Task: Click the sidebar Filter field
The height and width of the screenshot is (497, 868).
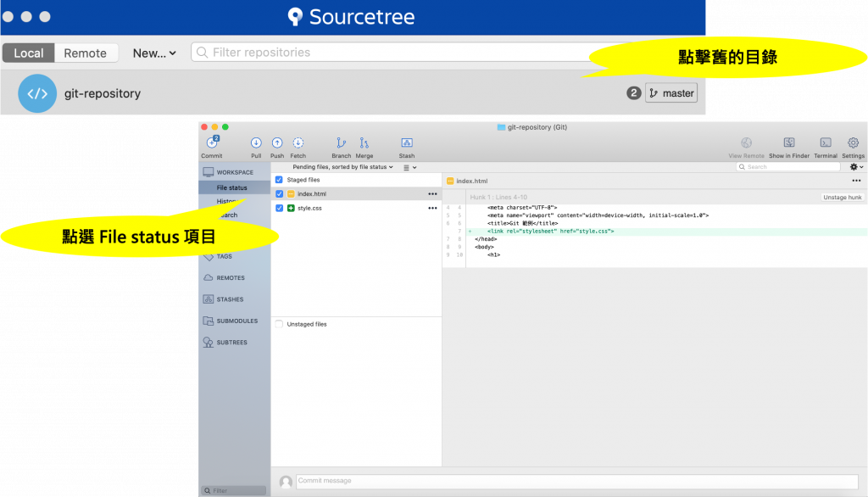Action: [234, 491]
